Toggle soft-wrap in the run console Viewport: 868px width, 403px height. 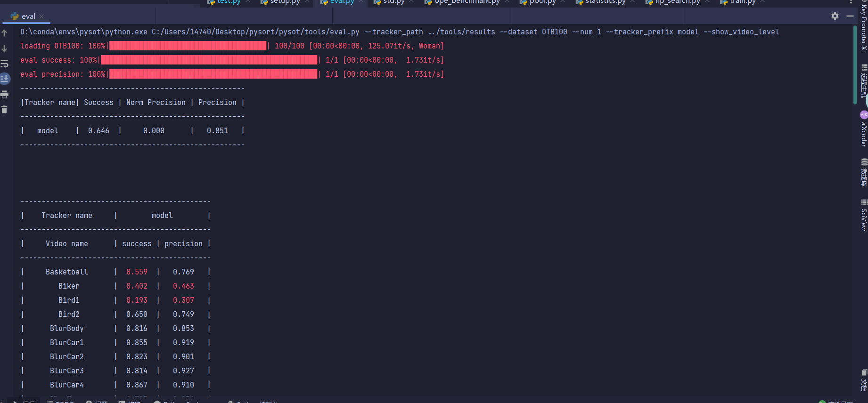coord(4,64)
